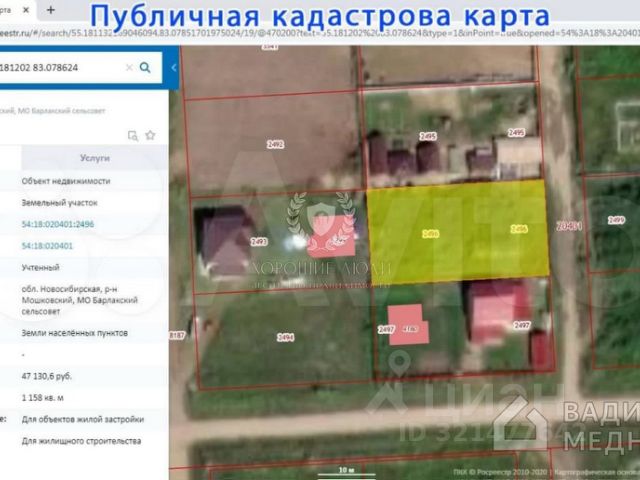Select parcel 2492 on the map

276,144
